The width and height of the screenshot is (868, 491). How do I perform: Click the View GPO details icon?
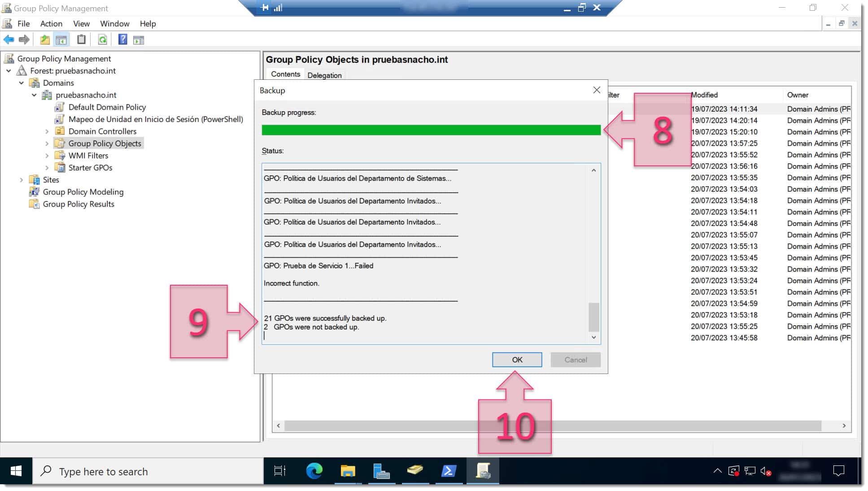pos(140,39)
